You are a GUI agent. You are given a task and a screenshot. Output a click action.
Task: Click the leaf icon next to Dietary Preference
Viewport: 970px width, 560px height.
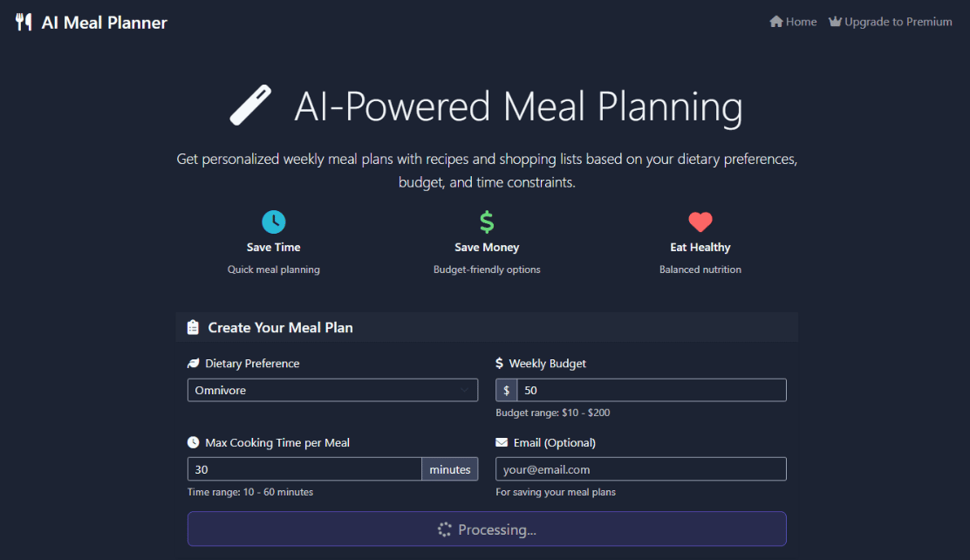(194, 364)
